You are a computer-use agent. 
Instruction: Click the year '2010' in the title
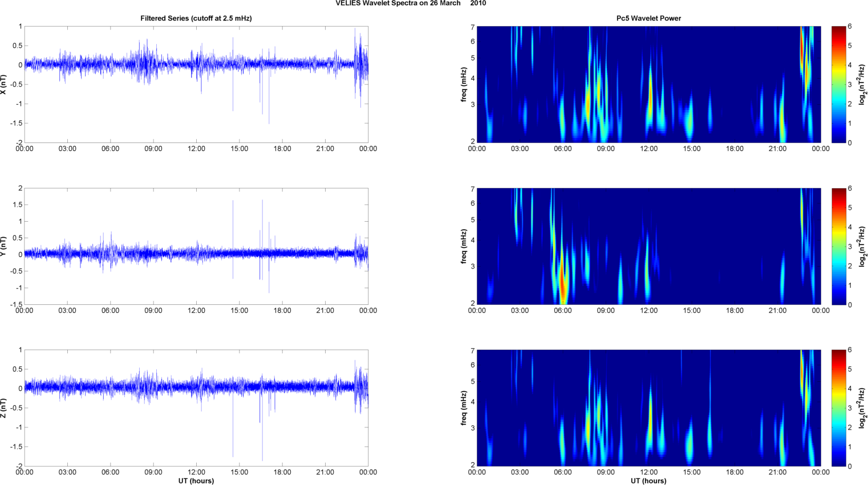click(478, 3)
